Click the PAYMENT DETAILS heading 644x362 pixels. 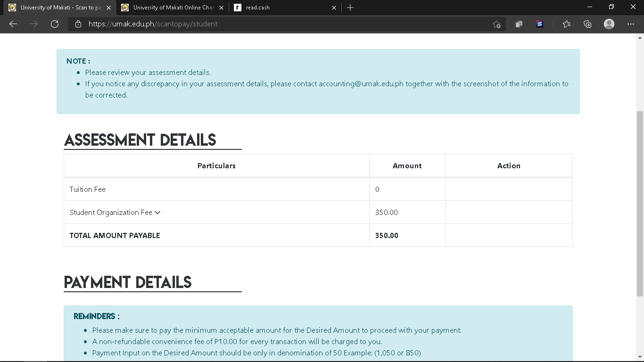128,282
